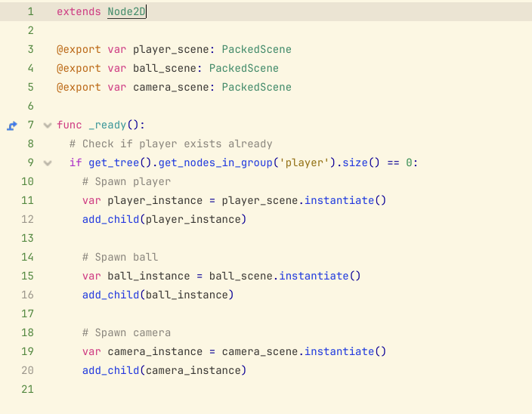Image resolution: width=532 pixels, height=414 pixels.
Task: Click ball_instance variable declaration on line 15
Action: click(x=149, y=276)
